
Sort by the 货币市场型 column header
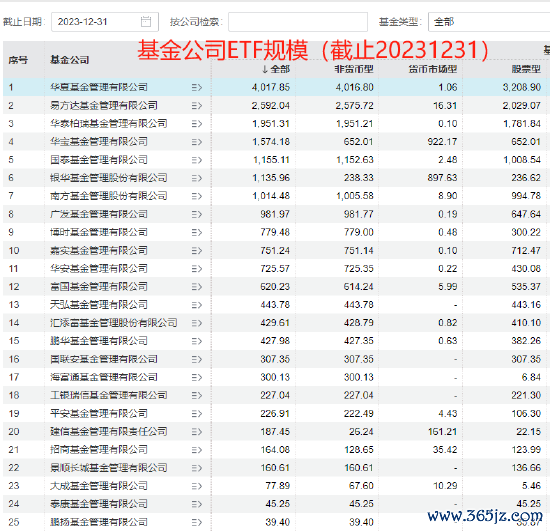pyautogui.click(x=432, y=69)
